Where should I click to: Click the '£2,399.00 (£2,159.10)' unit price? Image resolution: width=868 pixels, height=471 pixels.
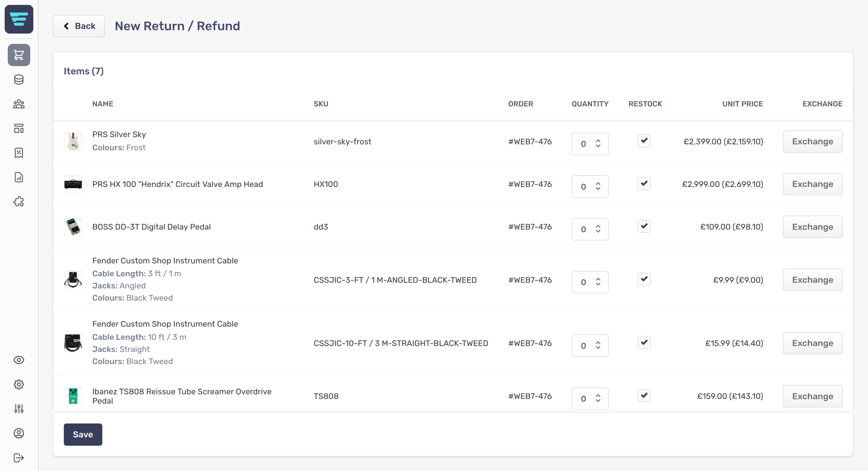tap(723, 142)
